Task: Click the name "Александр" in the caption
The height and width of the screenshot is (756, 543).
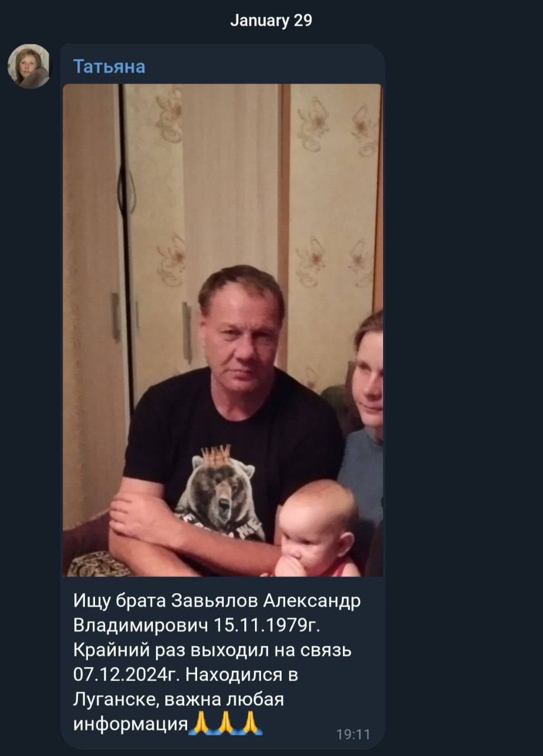Action: click(x=312, y=601)
